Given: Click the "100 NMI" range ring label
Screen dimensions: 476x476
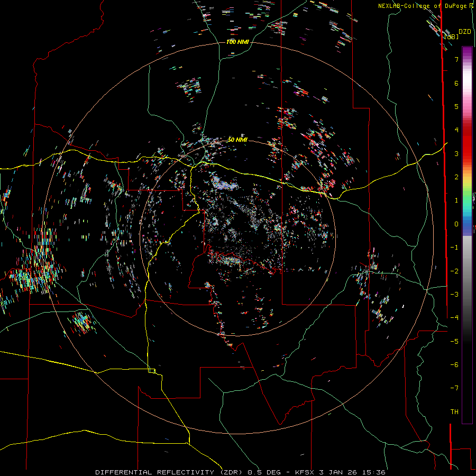Looking at the screenshot, I should pyautogui.click(x=237, y=42).
